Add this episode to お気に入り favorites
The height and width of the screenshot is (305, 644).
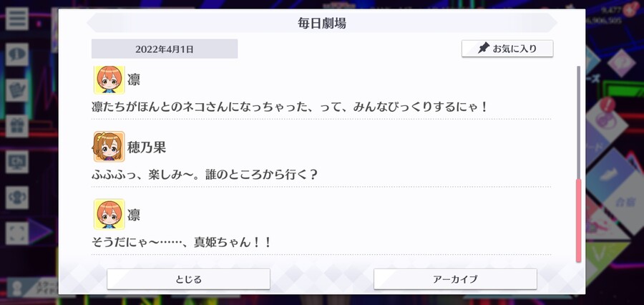pos(507,49)
